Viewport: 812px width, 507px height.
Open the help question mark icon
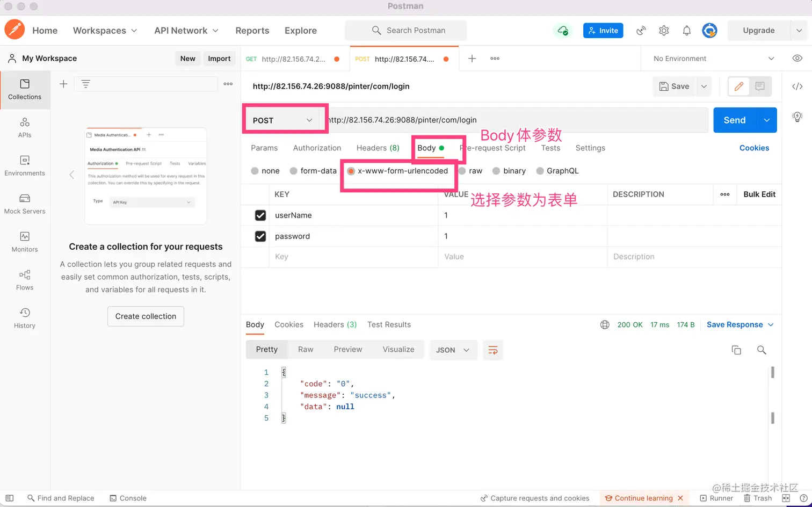click(x=804, y=498)
